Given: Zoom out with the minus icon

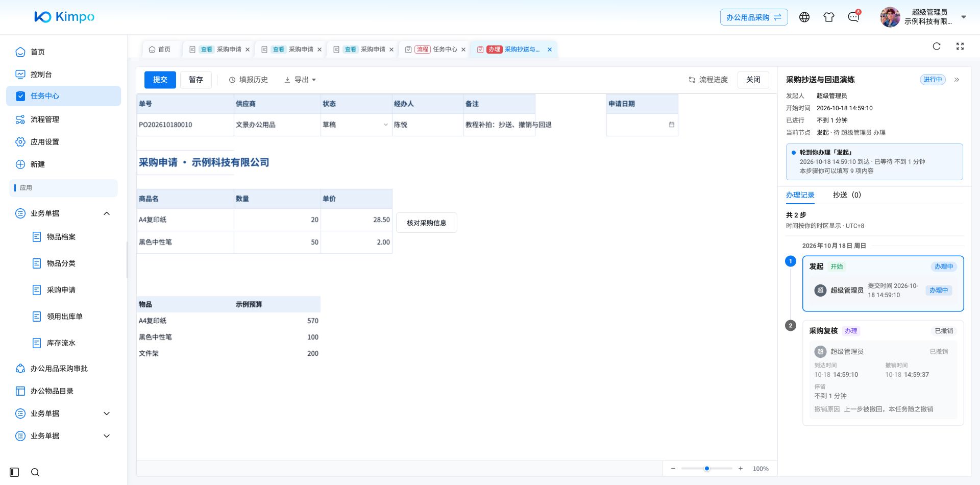Looking at the screenshot, I should 673,469.
